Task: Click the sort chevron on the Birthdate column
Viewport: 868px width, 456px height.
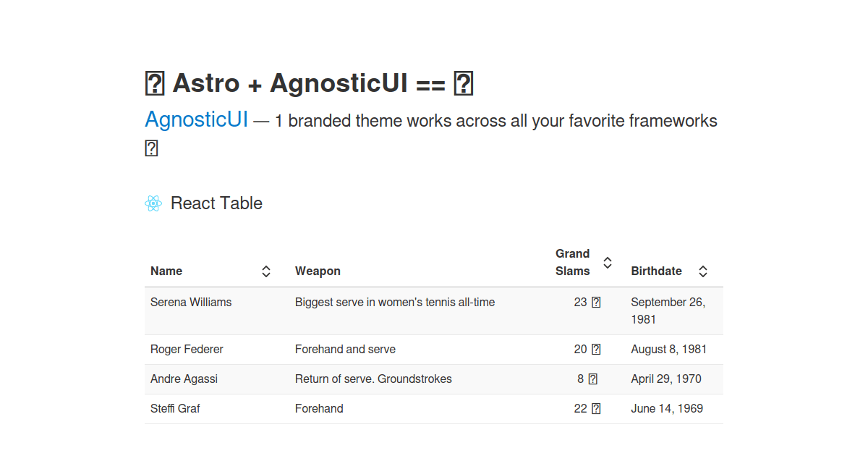Action: 702,271
